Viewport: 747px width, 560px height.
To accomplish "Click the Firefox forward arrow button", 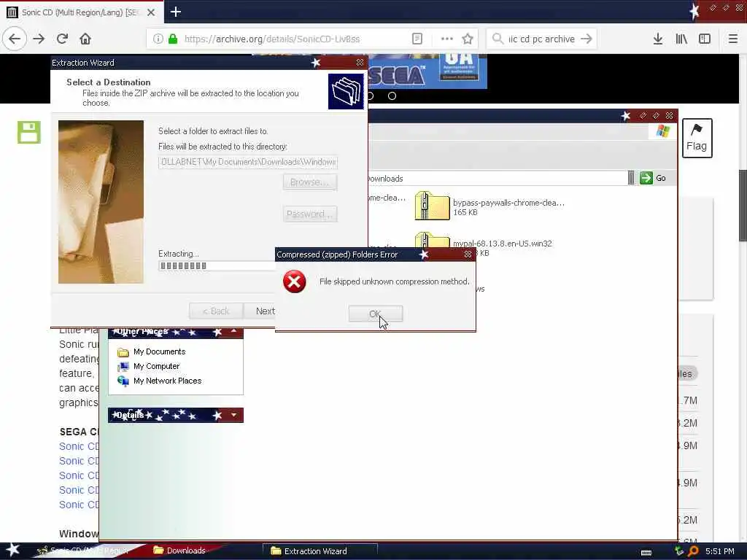I will (x=39, y=39).
